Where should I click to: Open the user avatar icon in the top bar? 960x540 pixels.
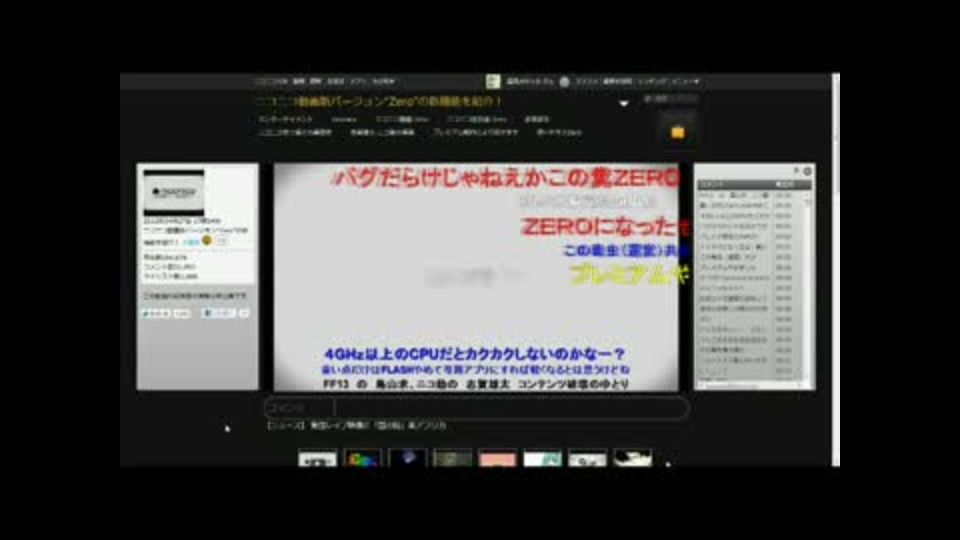point(493,81)
